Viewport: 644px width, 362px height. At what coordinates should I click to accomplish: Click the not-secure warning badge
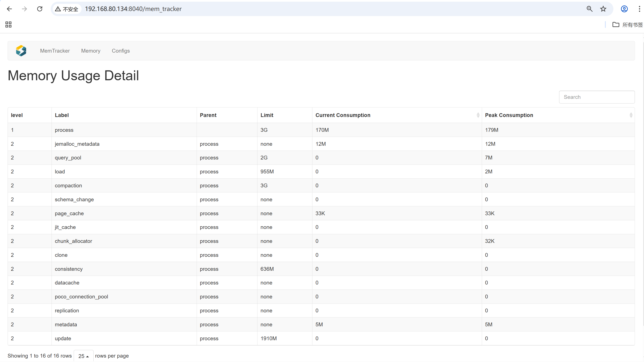click(67, 9)
